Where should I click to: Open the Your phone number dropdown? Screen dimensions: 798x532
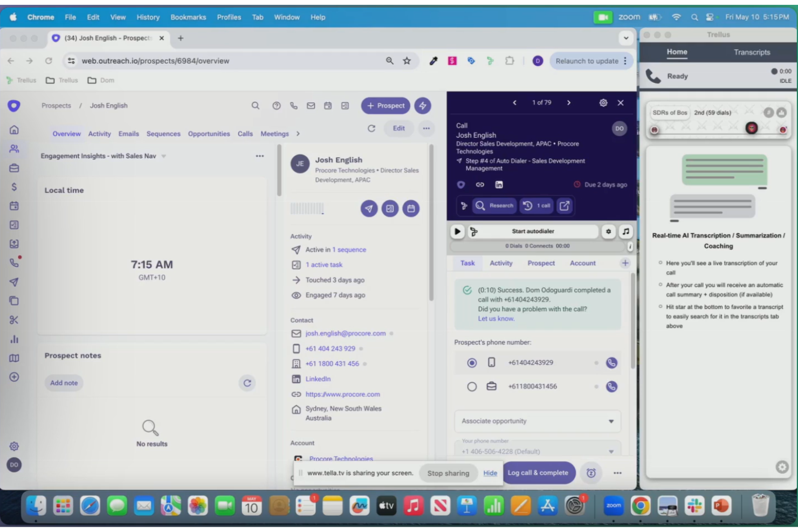point(610,451)
